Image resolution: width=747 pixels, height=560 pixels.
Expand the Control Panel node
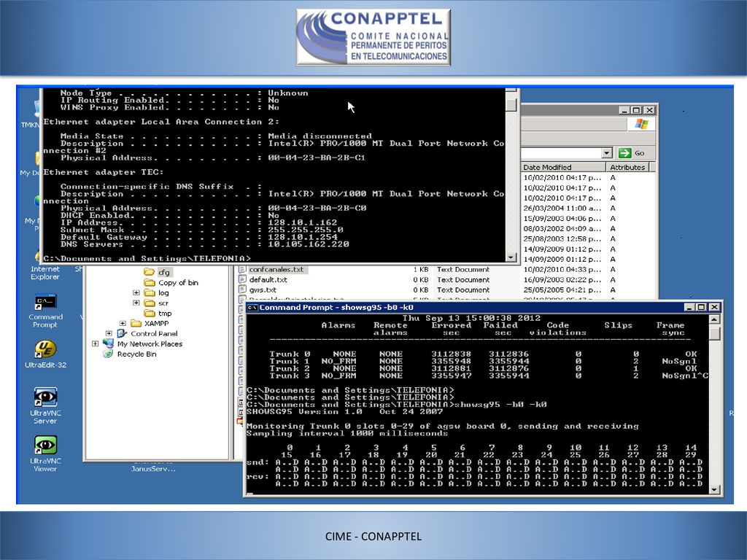[x=109, y=333]
